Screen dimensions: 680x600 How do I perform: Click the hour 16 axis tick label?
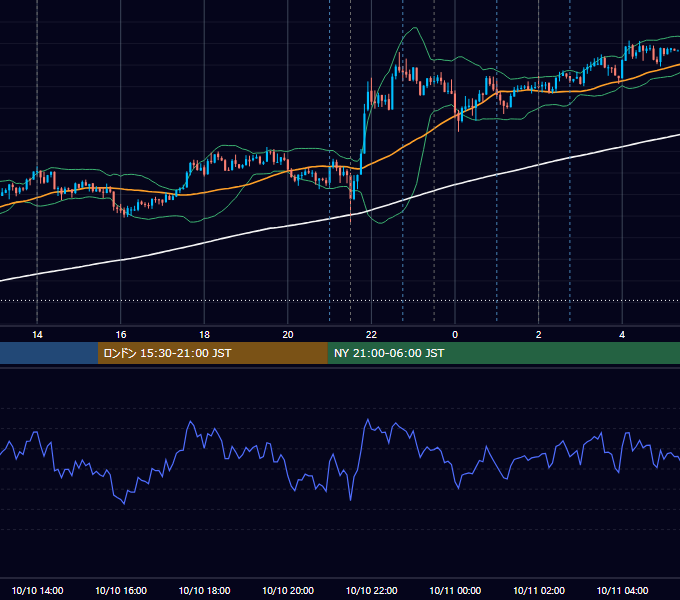point(121,335)
